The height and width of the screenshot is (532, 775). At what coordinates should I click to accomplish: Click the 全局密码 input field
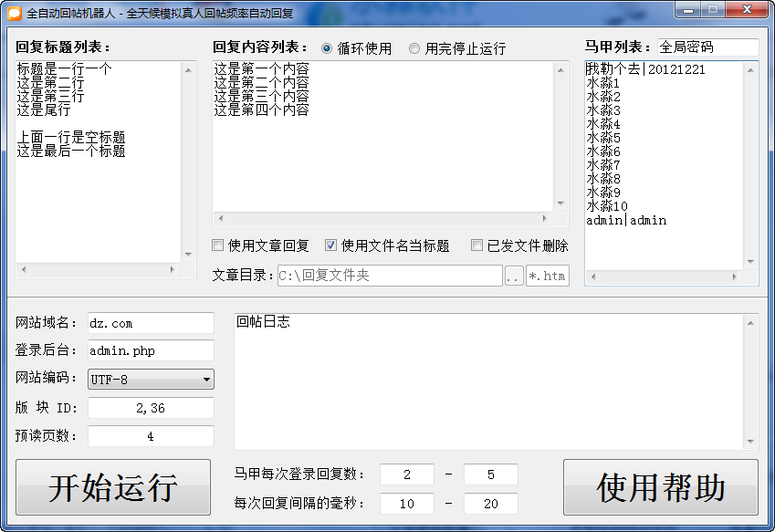pyautogui.click(x=707, y=47)
